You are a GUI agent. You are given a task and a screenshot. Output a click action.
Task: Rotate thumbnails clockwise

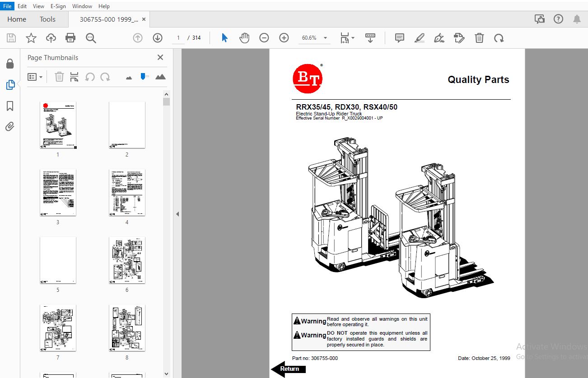tap(105, 77)
